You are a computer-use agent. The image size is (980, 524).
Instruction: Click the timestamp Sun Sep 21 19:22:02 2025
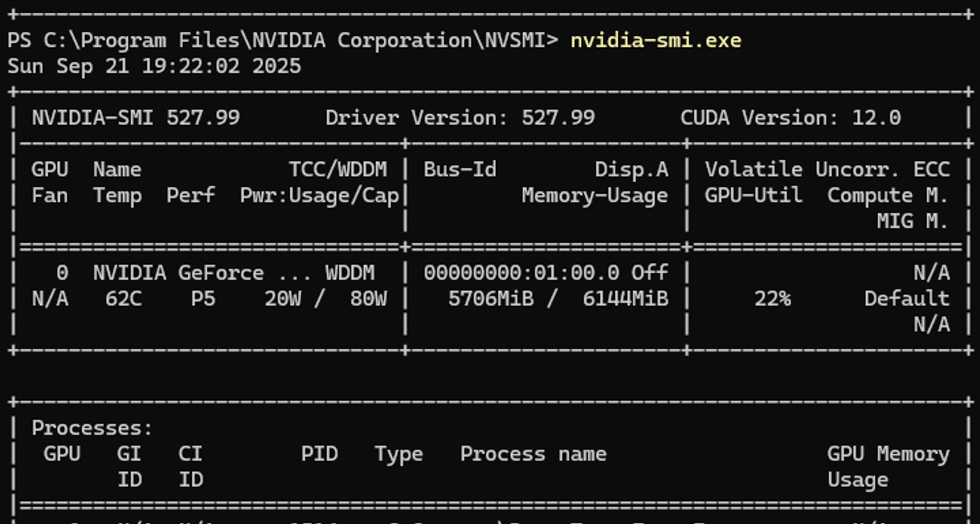click(x=154, y=66)
